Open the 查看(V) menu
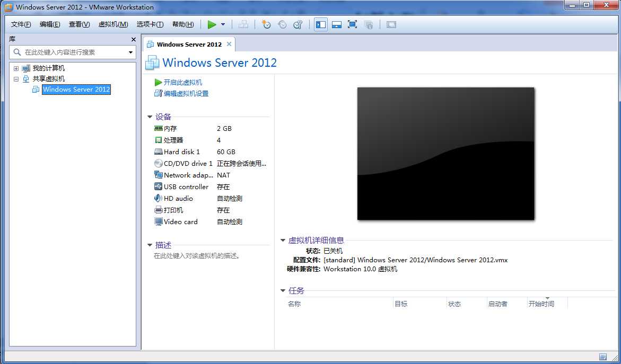 tap(79, 24)
